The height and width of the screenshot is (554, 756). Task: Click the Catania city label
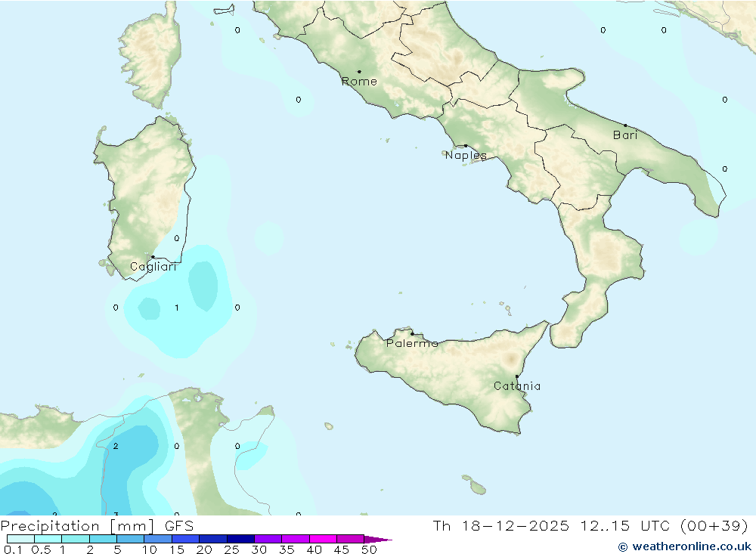(x=517, y=386)
